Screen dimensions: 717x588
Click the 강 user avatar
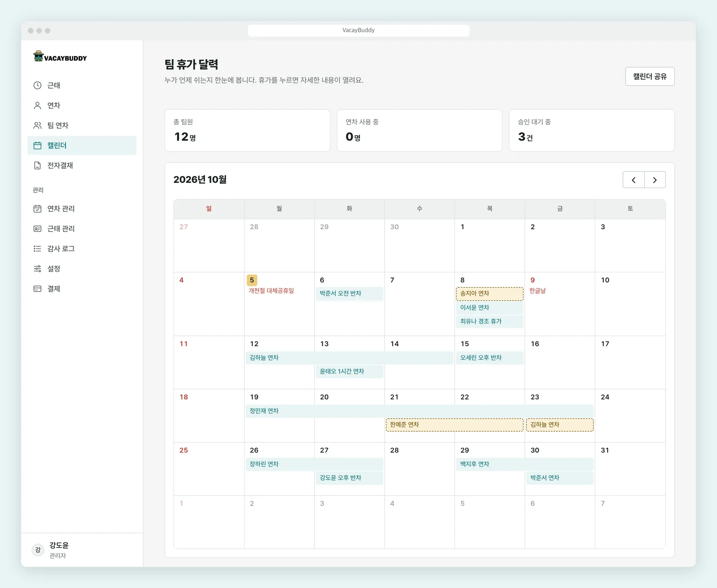38,550
